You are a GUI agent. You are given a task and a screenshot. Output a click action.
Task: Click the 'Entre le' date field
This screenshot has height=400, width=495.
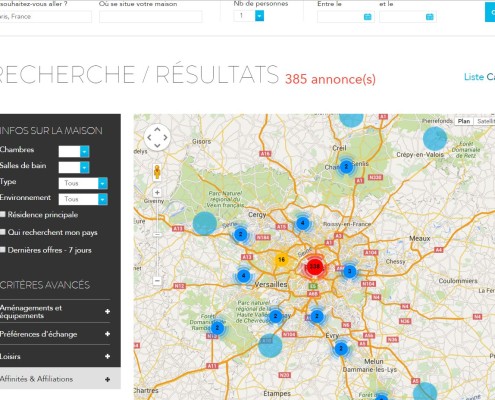point(346,17)
